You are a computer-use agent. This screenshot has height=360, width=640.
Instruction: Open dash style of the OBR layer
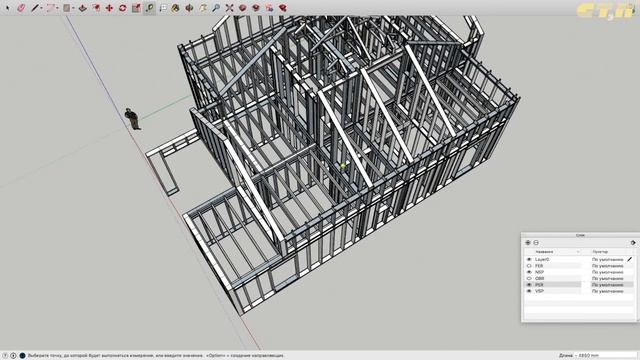pyautogui.click(x=608, y=278)
